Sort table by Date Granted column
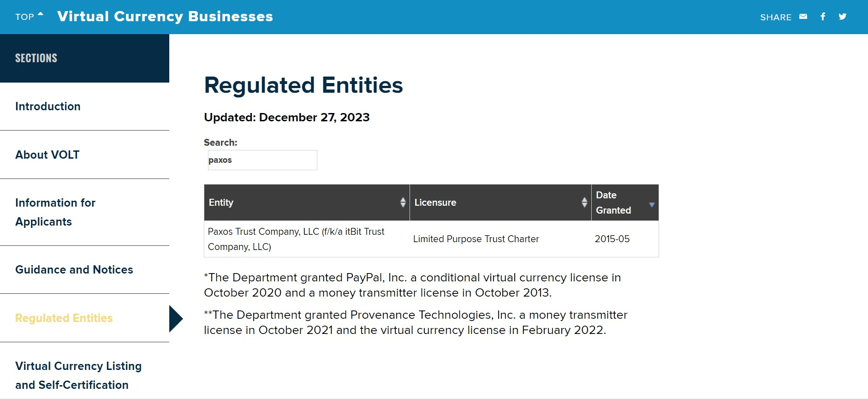Screen dimensions: 868x399 pos(624,202)
